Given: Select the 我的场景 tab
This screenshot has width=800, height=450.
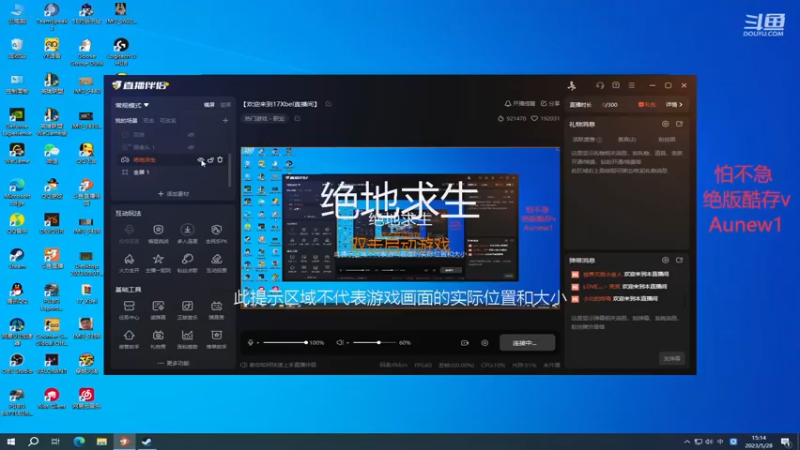Looking at the screenshot, I should coord(126,120).
